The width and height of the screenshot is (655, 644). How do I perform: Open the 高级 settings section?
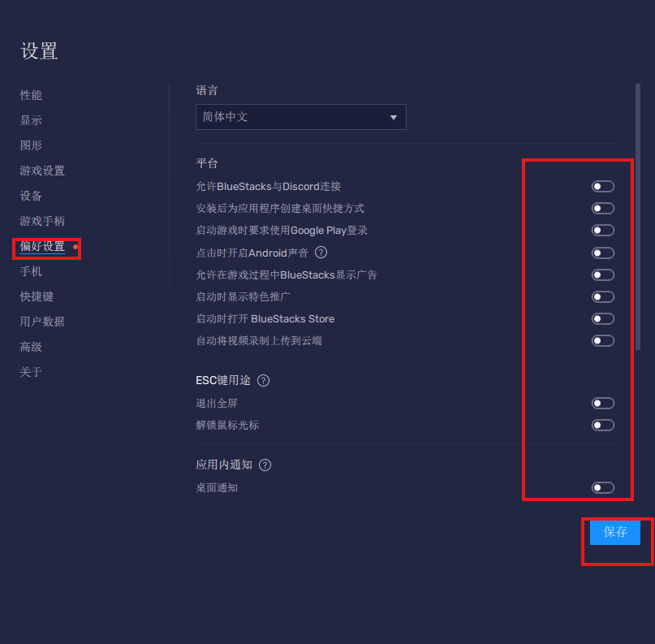pyautogui.click(x=31, y=347)
